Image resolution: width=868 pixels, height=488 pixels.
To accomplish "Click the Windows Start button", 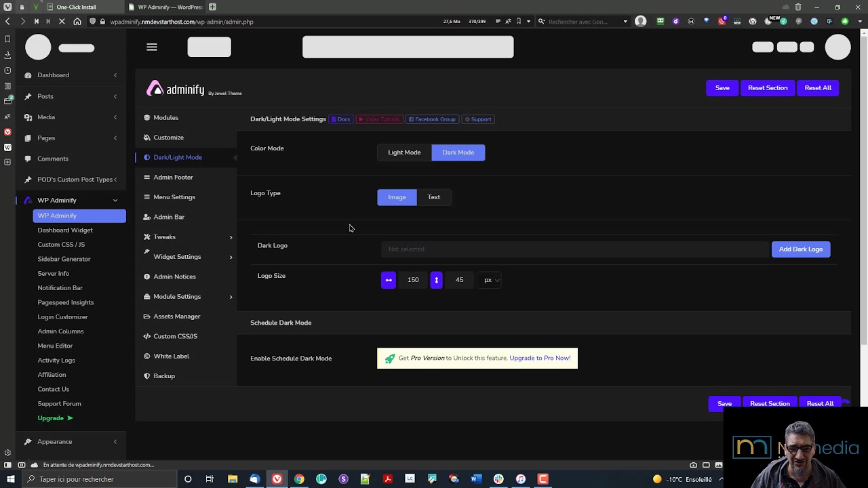I will pos(10,479).
